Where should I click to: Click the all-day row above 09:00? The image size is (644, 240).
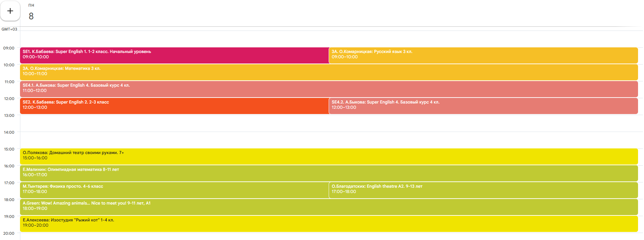coord(329,39)
